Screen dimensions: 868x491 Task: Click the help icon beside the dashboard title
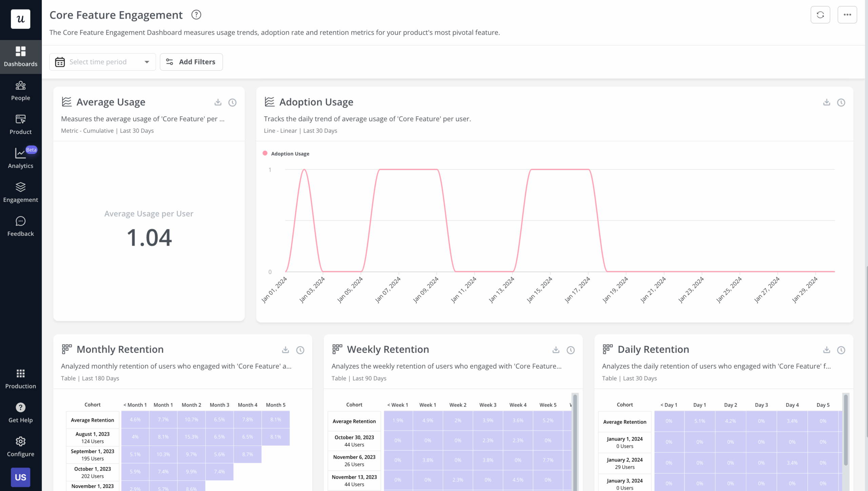pos(196,15)
